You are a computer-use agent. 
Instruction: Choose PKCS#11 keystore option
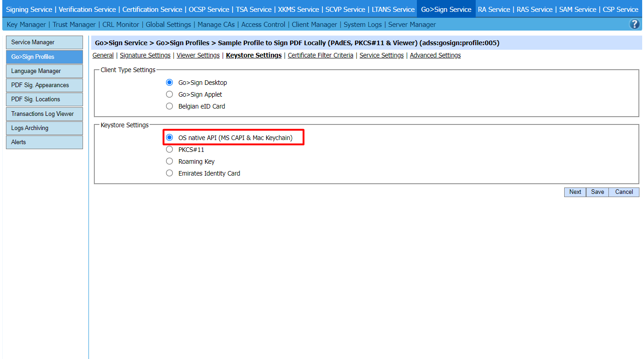(x=170, y=150)
